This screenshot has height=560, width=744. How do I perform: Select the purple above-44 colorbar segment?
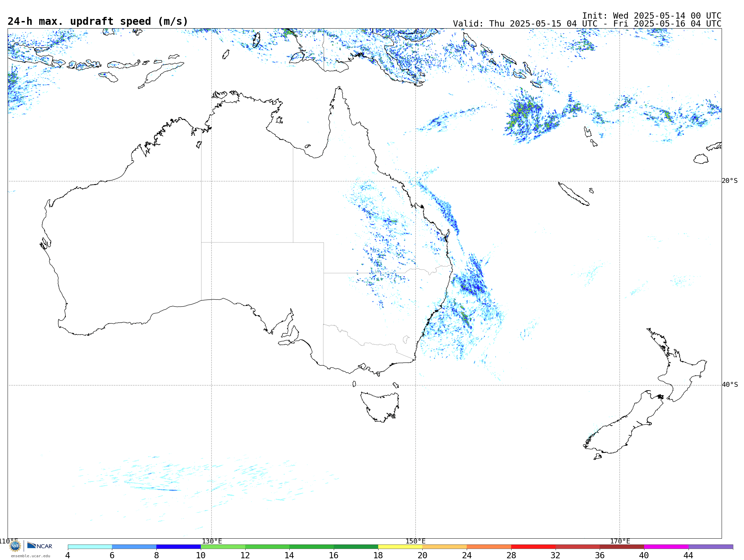tap(711, 547)
